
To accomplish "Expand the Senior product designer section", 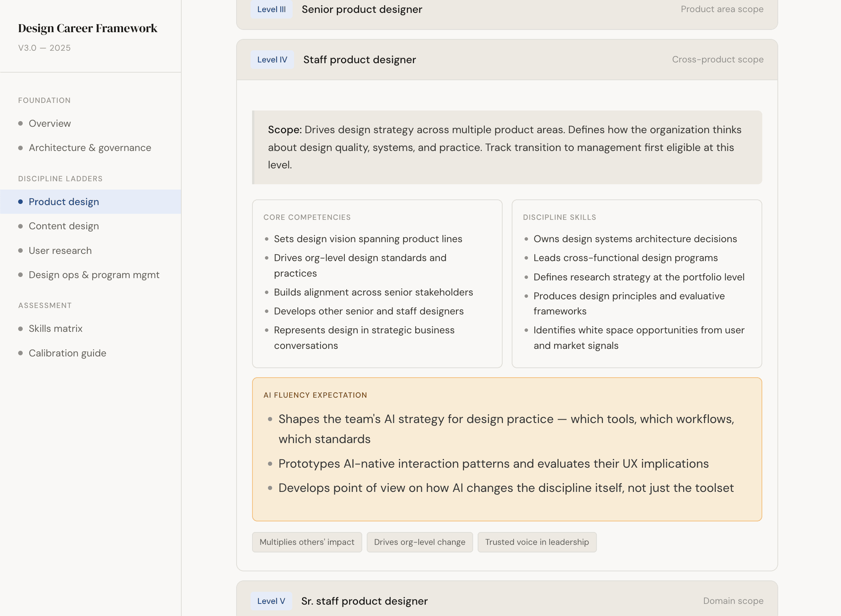I will click(x=361, y=9).
